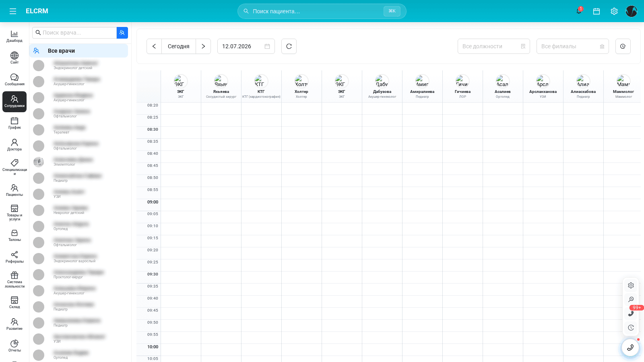Click round phone call button

(x=630, y=348)
